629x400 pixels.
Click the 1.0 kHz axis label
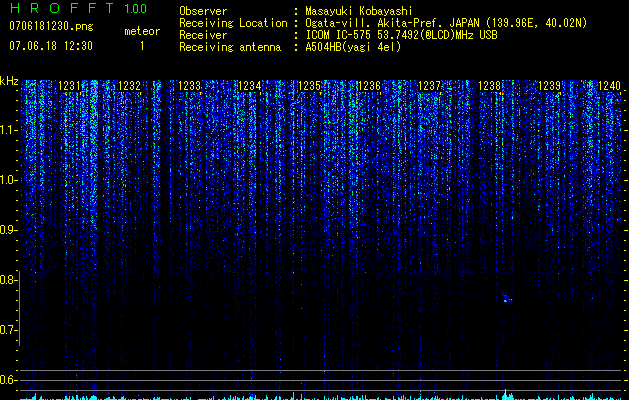pos(8,180)
